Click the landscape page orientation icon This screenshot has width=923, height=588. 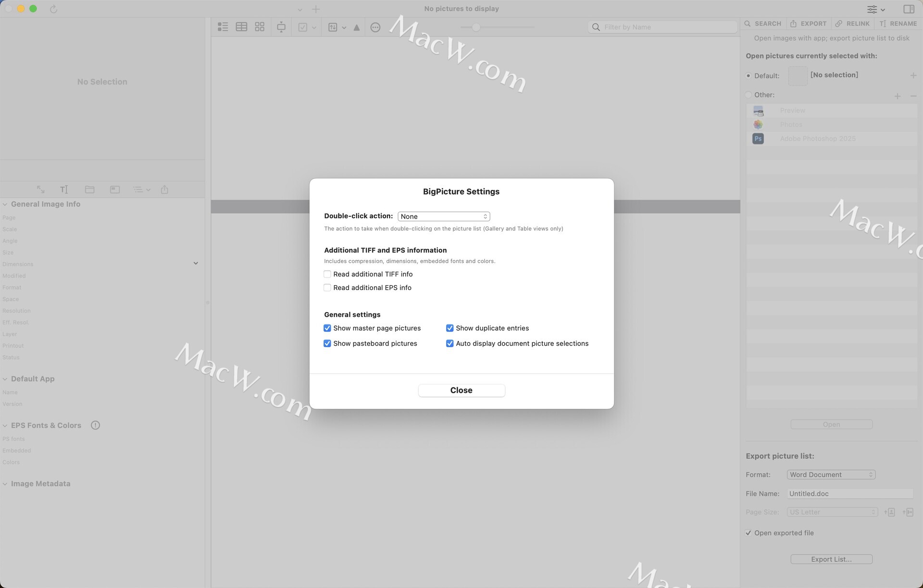[x=908, y=512]
